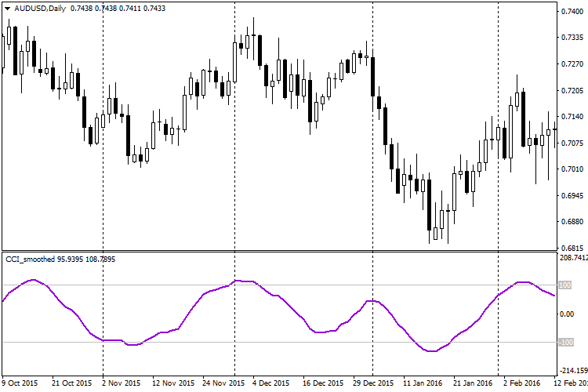Click the 0.7400 price scale label
Screen dimensions: 588x392
[570, 12]
